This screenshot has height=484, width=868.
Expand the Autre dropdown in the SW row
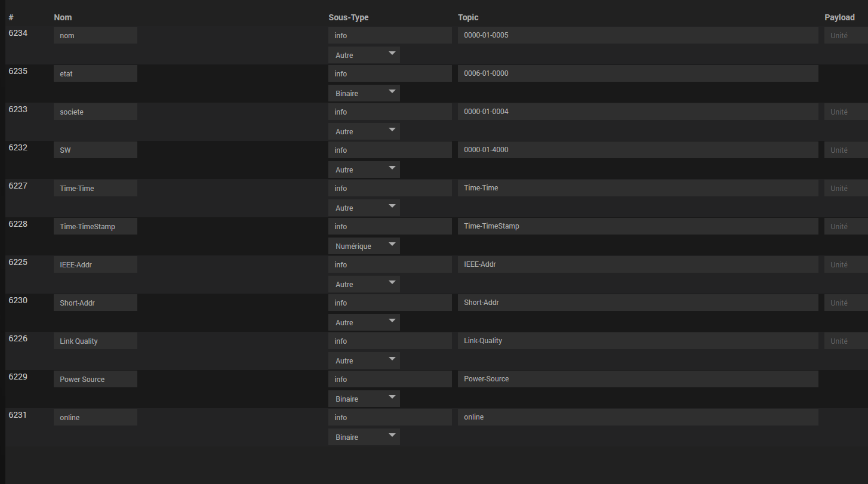click(364, 169)
